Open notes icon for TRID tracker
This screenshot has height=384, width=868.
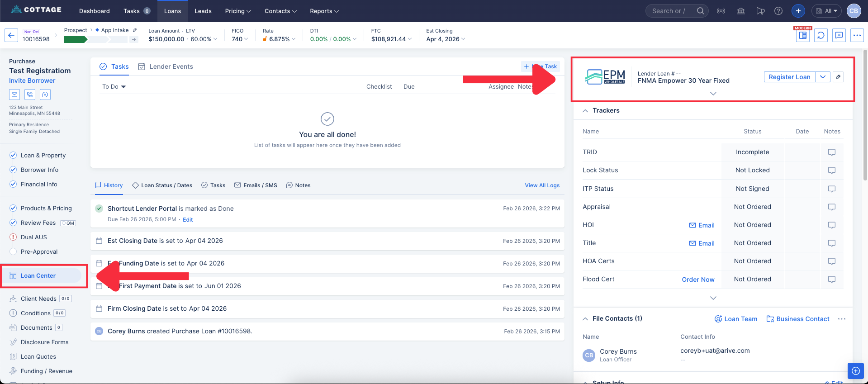tap(831, 152)
